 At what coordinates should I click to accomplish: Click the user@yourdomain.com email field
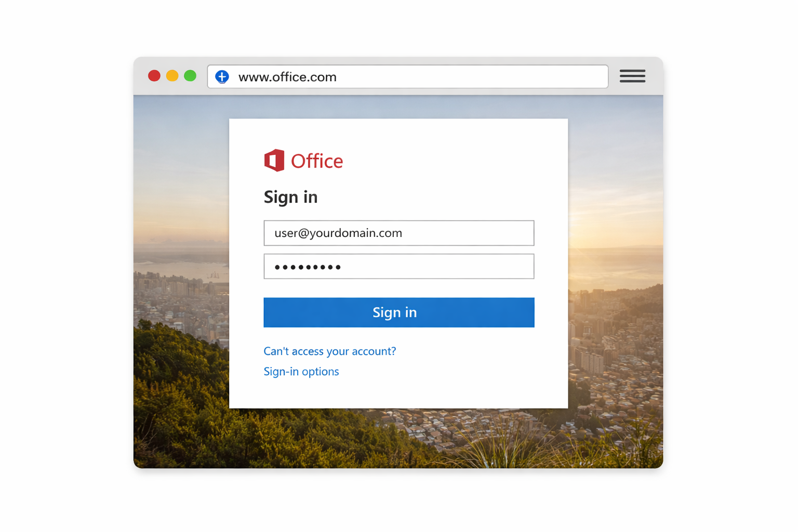[399, 233]
